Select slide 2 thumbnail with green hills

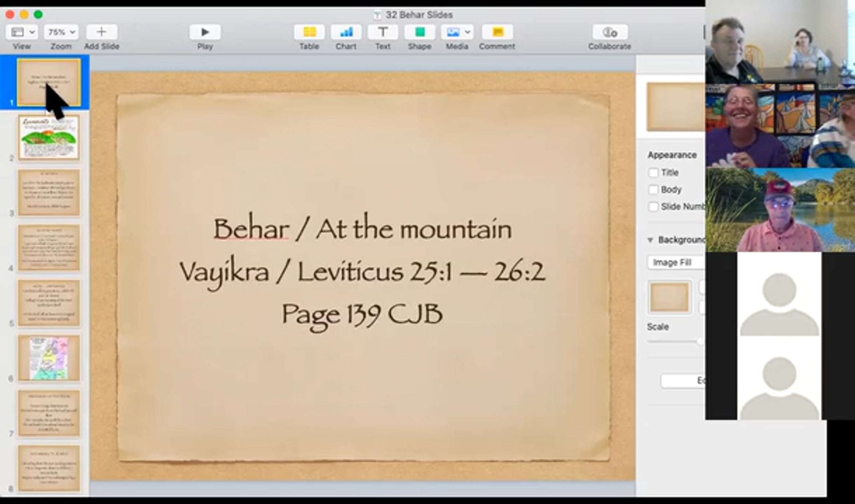coord(49,137)
